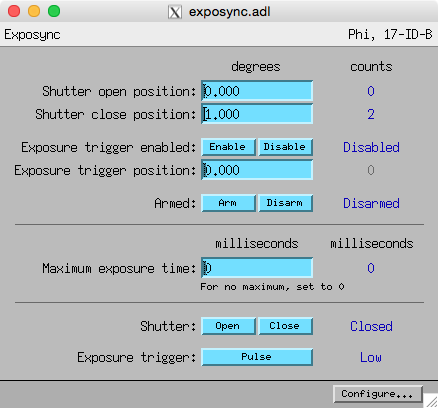This screenshot has height=408, width=438.
Task: Click the Disarmed status readout
Action: tap(371, 203)
